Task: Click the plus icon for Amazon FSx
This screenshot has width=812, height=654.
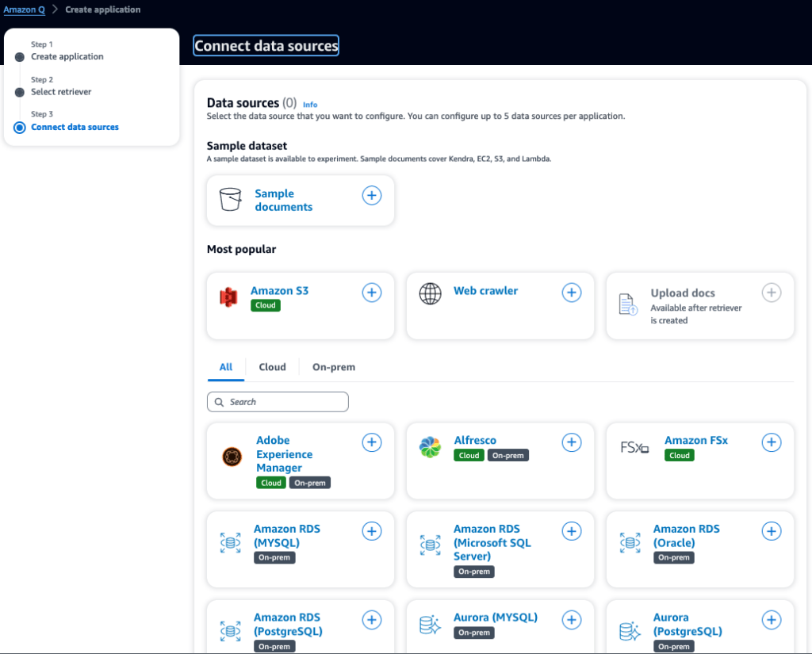Action: 772,442
